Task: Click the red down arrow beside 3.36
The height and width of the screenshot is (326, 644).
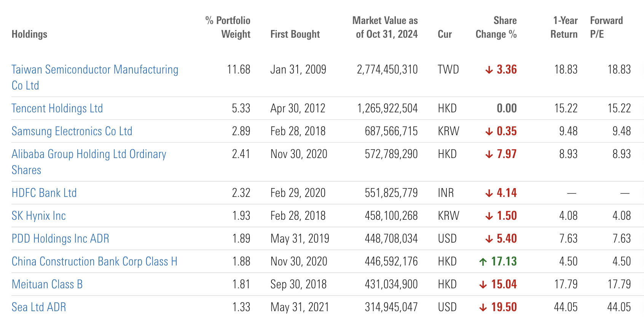Action: tap(489, 70)
